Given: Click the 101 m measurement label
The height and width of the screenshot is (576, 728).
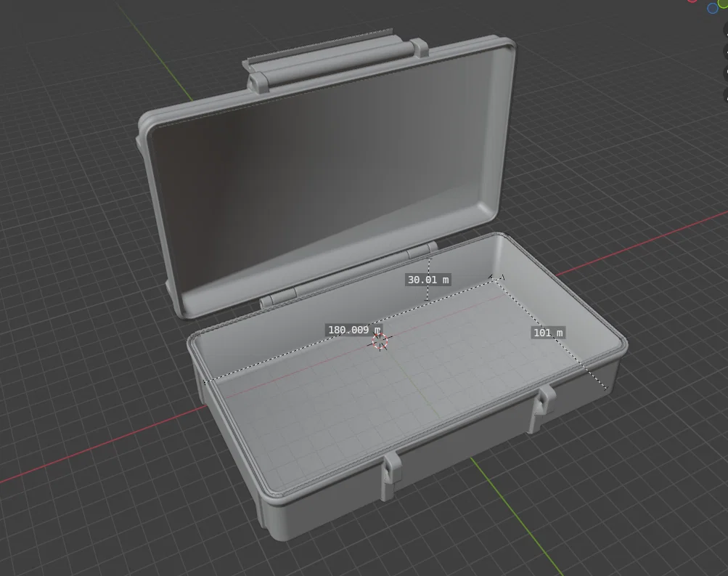Looking at the screenshot, I should tap(548, 333).
